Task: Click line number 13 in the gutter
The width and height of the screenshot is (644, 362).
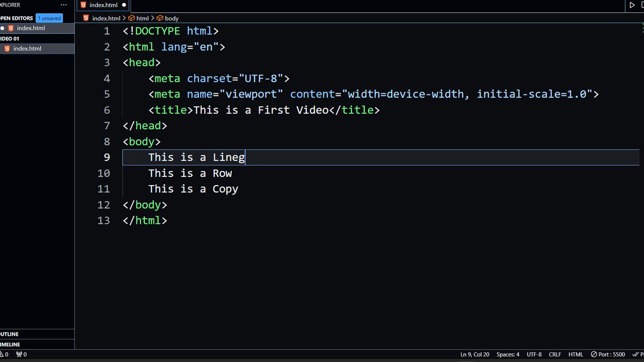Action: pos(104,220)
